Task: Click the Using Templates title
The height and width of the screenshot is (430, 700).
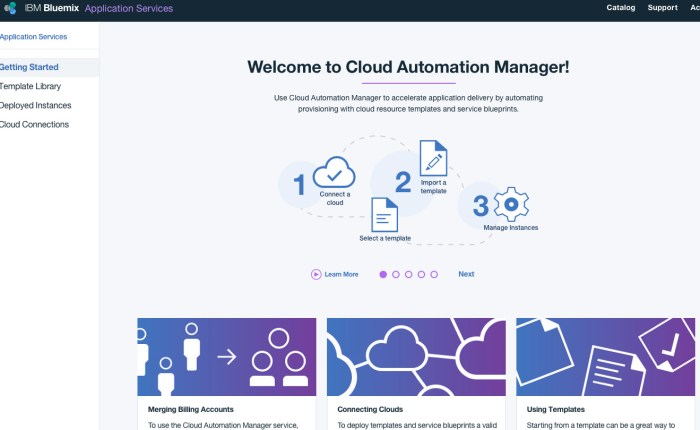Action: click(x=556, y=409)
